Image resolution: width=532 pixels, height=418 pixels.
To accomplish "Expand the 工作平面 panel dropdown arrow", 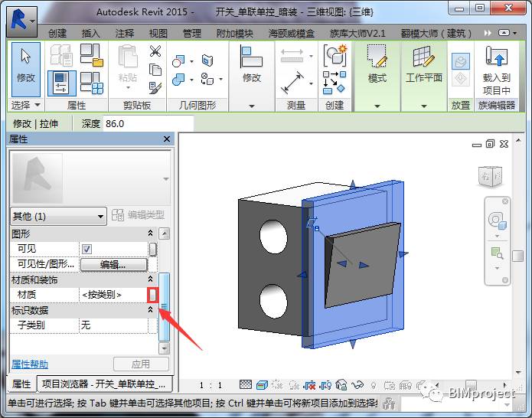I will click(x=424, y=106).
